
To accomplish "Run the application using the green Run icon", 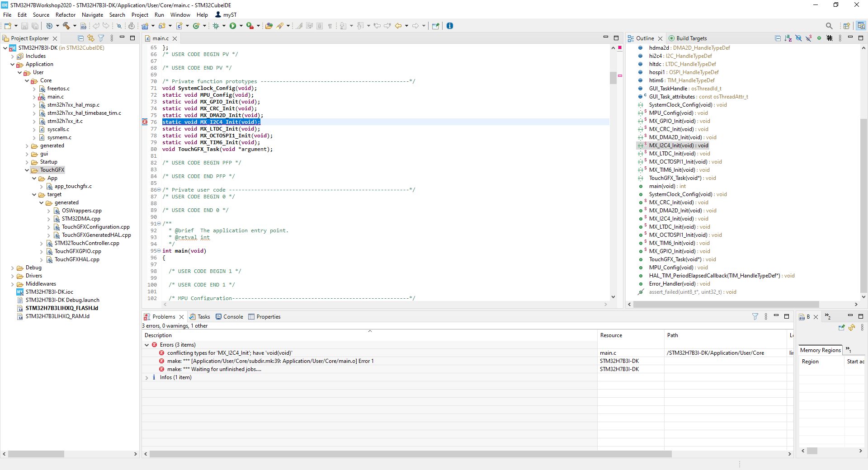I will pyautogui.click(x=234, y=26).
